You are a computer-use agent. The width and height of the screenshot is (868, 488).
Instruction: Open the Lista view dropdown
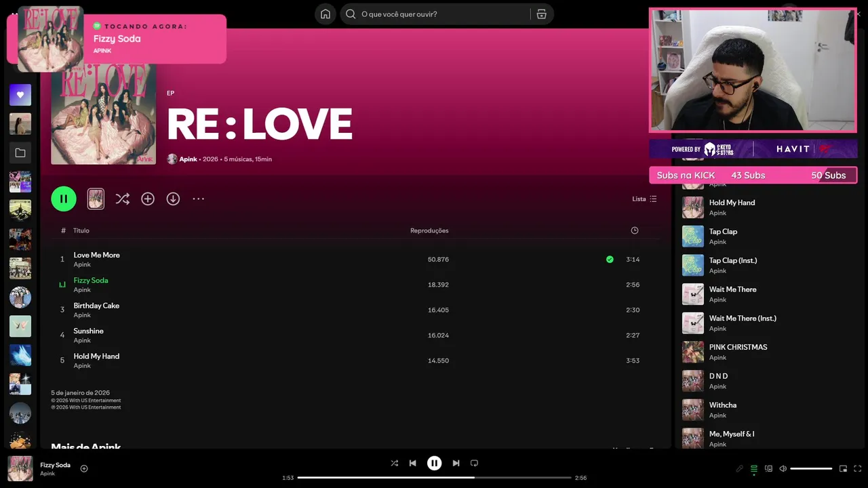(x=644, y=199)
